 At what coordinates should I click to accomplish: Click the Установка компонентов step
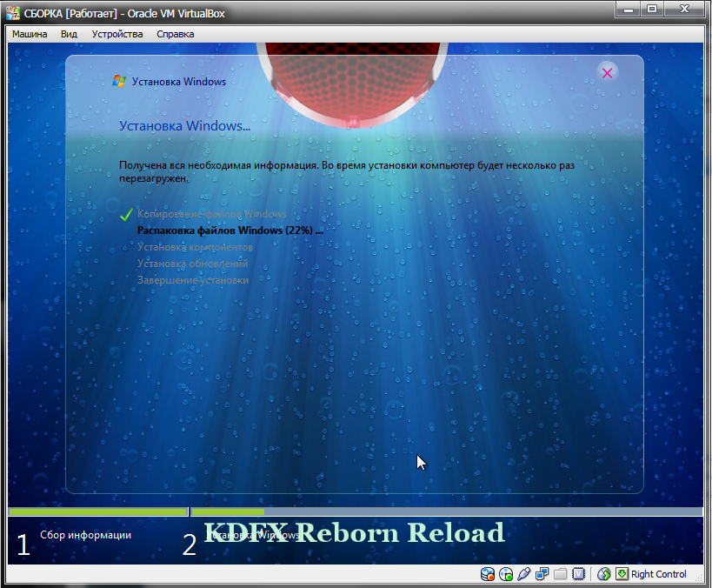tap(195, 247)
